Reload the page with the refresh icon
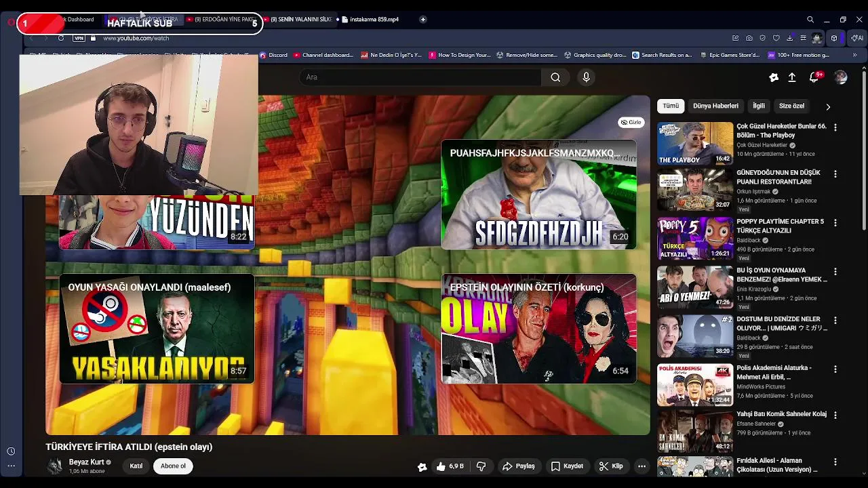The image size is (868, 488). 61,38
